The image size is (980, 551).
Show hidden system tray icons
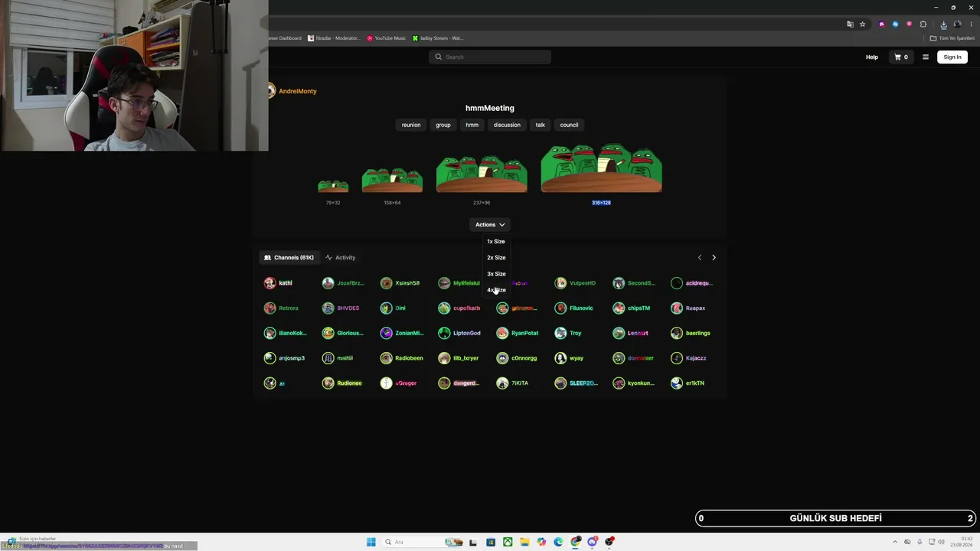[x=895, y=542]
